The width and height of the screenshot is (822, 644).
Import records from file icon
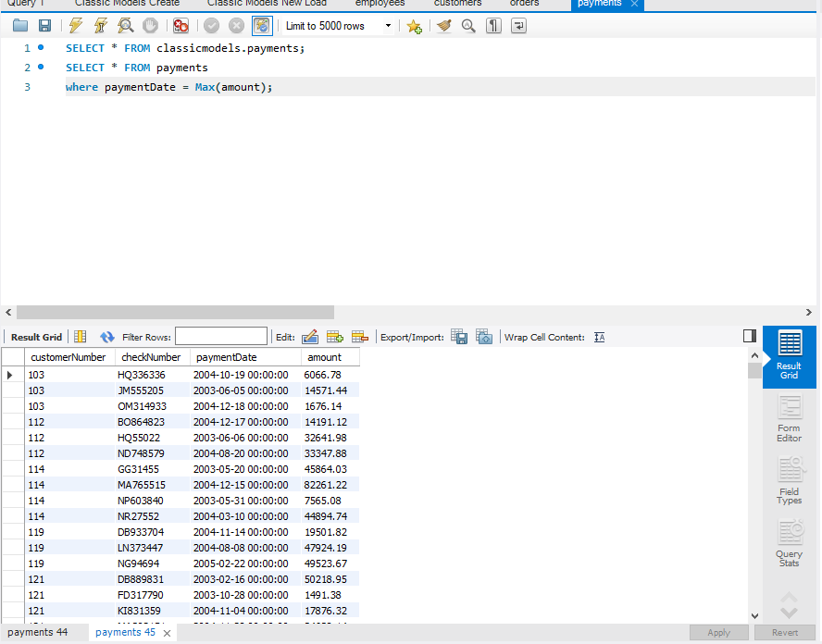tap(484, 337)
